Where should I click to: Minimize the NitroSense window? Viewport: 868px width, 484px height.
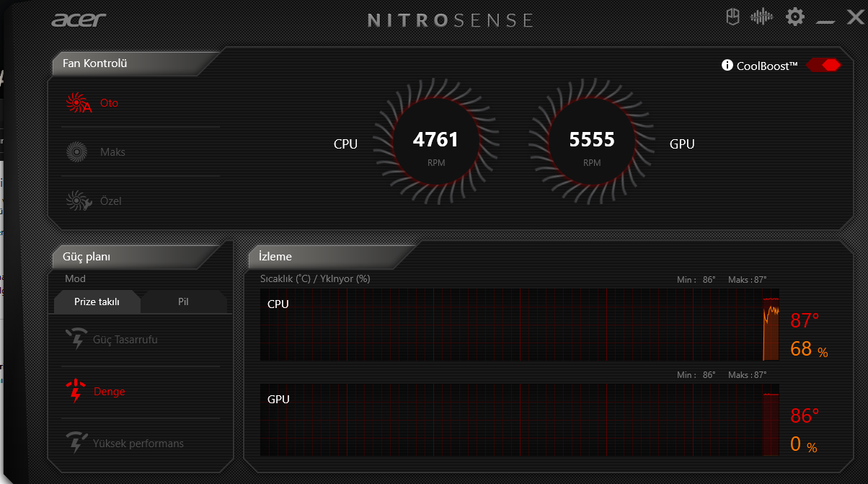tap(826, 22)
